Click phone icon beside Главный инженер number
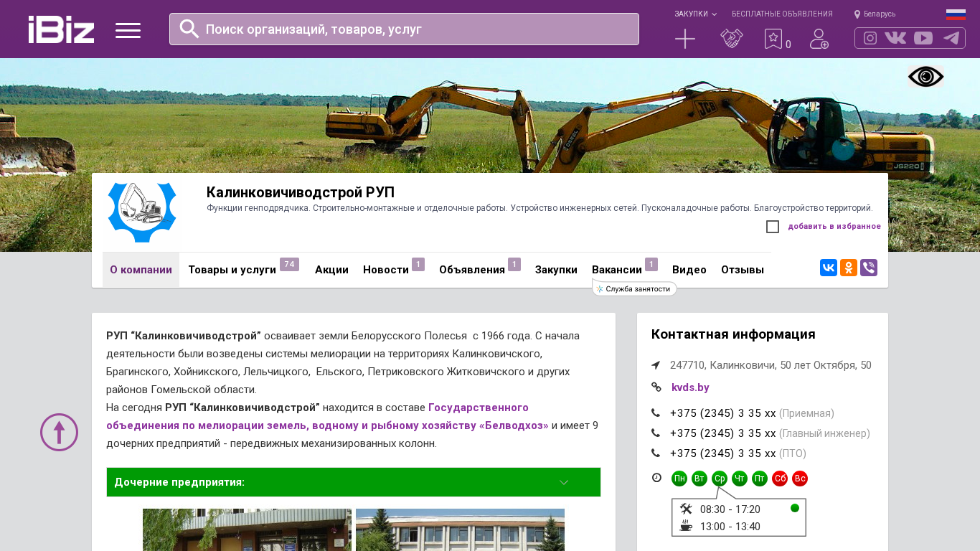This screenshot has width=980, height=551. [x=656, y=433]
